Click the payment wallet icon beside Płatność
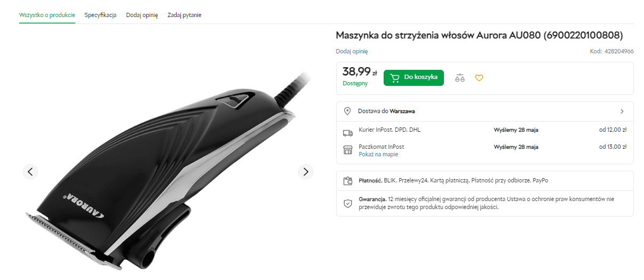This screenshot has height=280, width=644. pos(348,181)
